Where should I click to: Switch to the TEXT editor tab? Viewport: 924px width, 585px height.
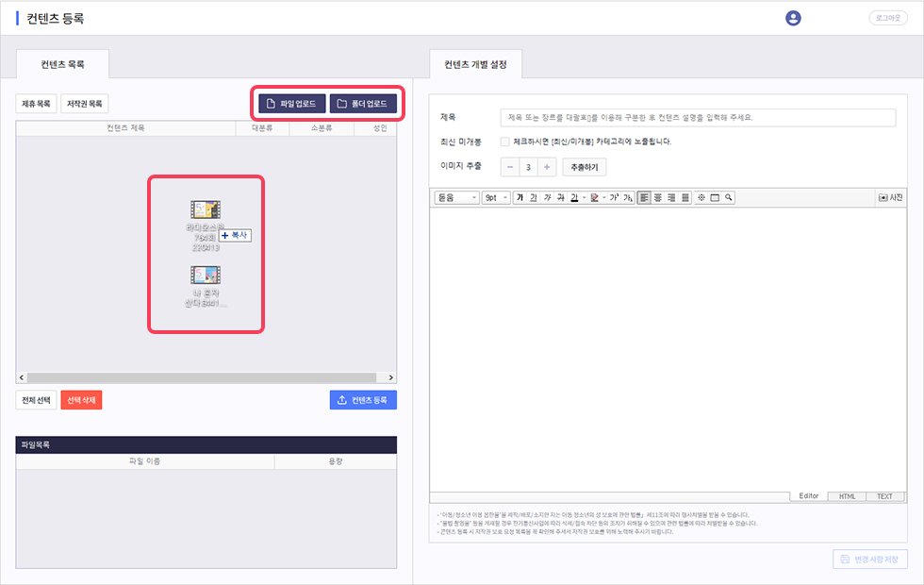[x=884, y=496]
